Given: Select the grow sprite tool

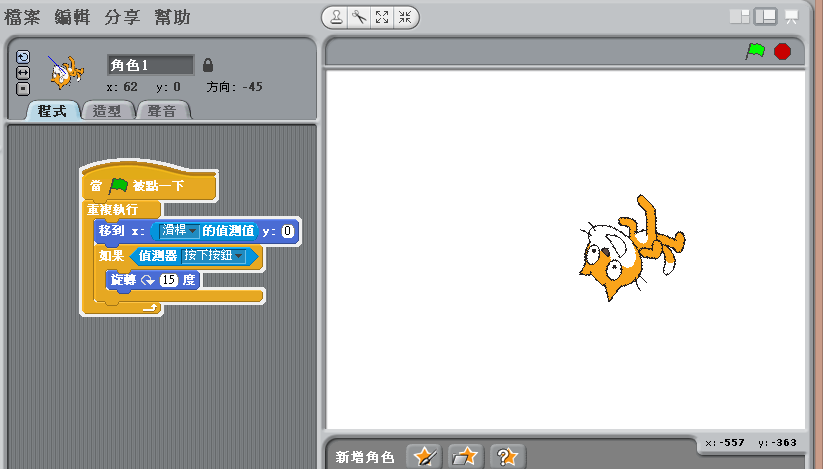Looking at the screenshot, I should click(382, 17).
